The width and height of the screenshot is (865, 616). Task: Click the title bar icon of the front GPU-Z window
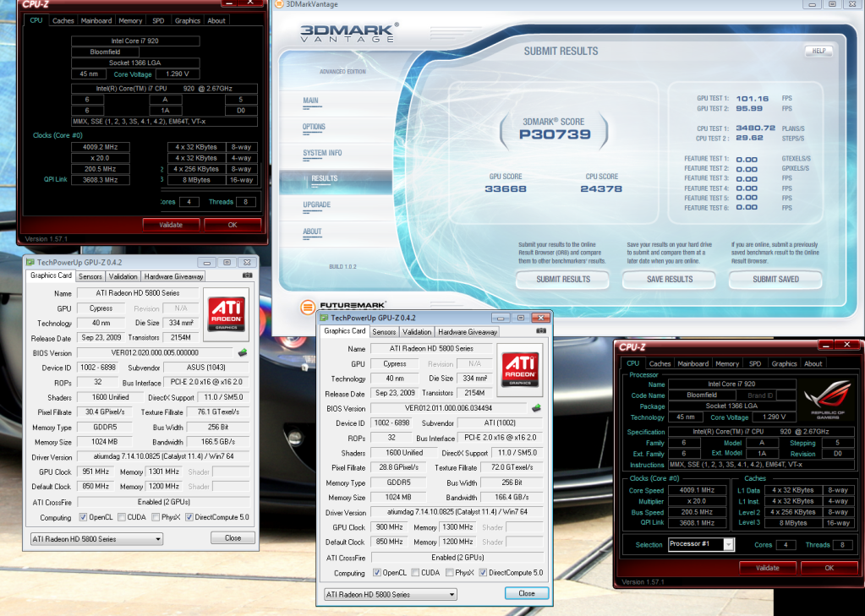[x=324, y=318]
